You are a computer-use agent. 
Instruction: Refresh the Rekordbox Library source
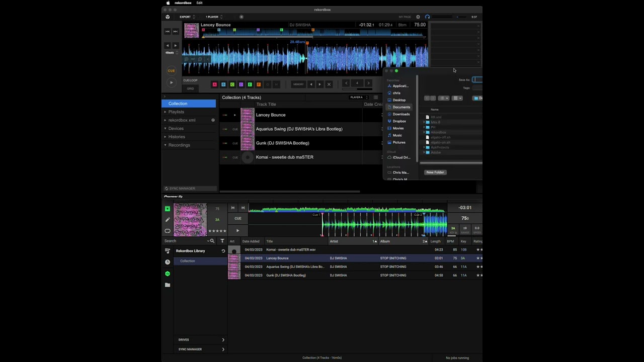pos(223,251)
